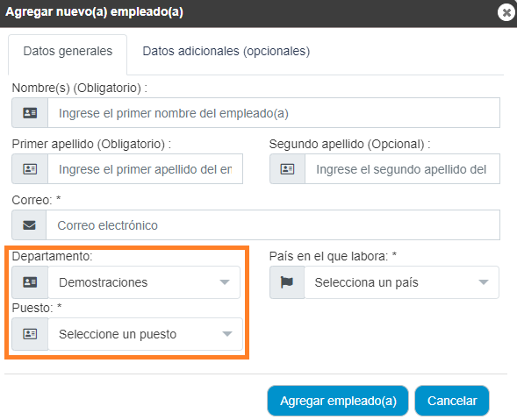
Task: Open the Datos adicionales (opcionales) tab
Action: pyautogui.click(x=226, y=52)
